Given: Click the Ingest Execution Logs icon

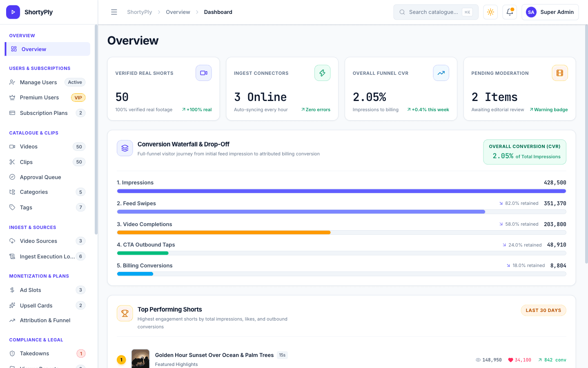Looking at the screenshot, I should (x=12, y=256).
